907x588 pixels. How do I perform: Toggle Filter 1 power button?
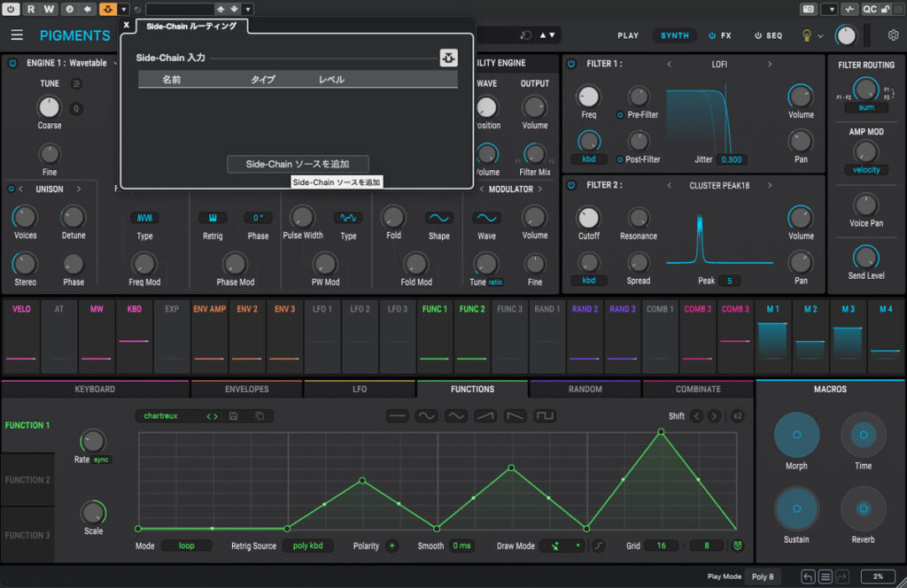click(571, 64)
